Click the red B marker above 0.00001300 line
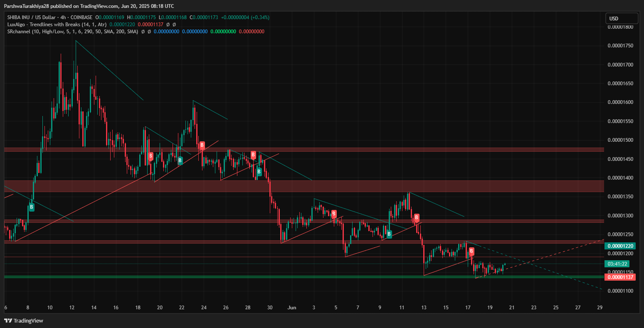 point(416,217)
